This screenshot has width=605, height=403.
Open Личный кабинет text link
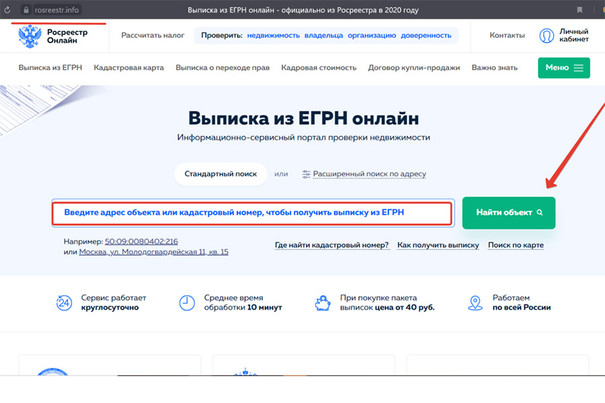click(x=574, y=35)
